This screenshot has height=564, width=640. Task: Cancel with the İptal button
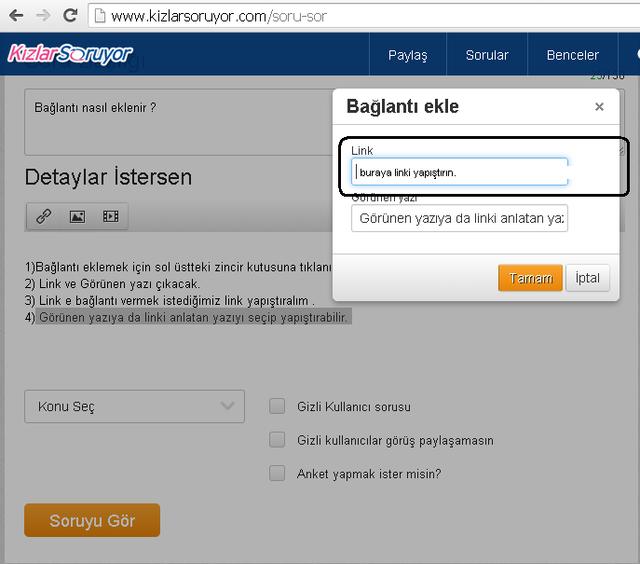click(587, 278)
